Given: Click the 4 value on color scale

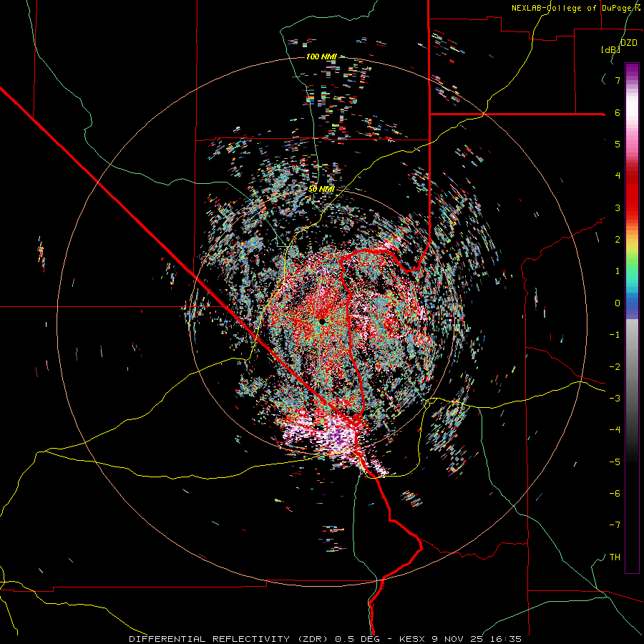Looking at the screenshot, I should pyautogui.click(x=618, y=176).
